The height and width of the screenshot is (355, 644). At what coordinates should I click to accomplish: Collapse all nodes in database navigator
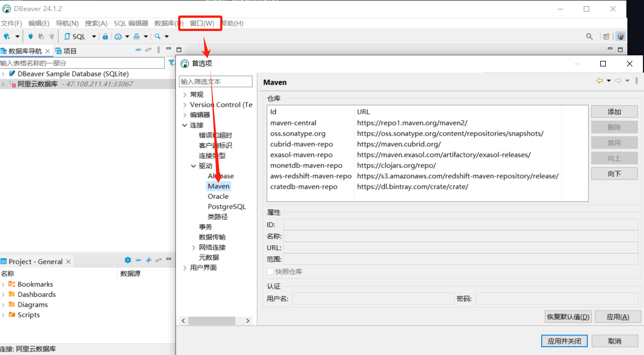(x=138, y=50)
